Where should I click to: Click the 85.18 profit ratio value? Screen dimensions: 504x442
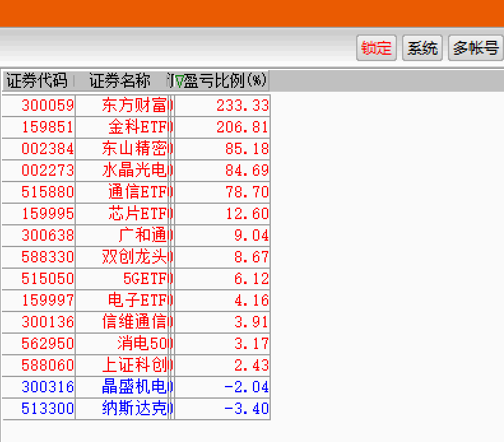[x=247, y=149]
